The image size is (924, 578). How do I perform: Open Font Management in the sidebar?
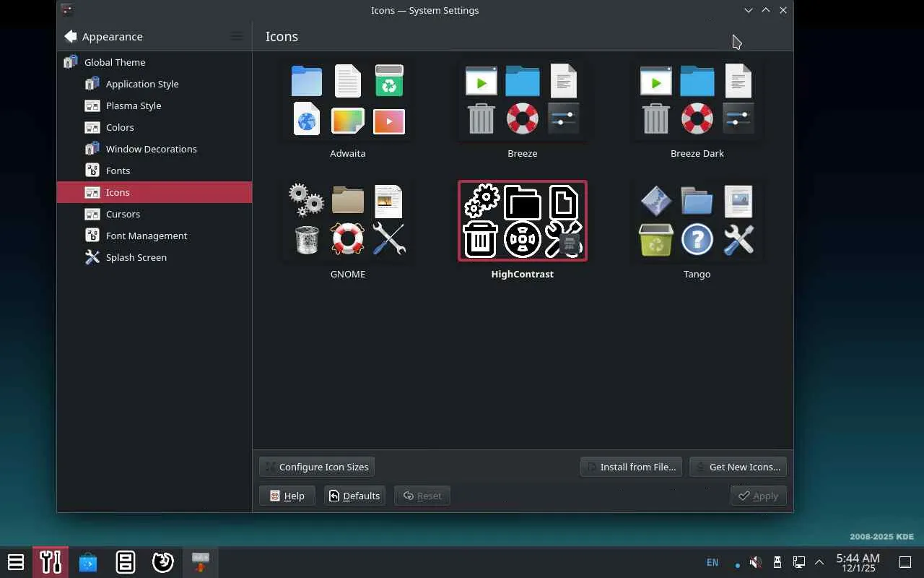tap(154, 236)
